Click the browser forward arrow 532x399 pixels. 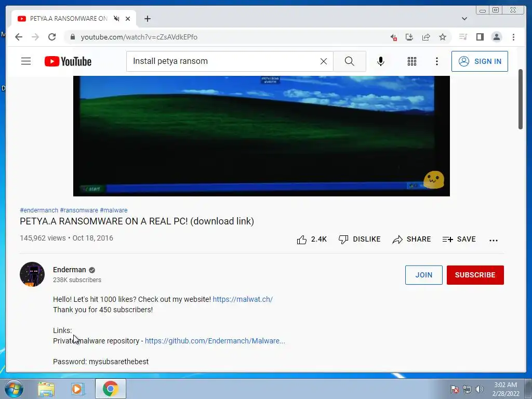35,37
